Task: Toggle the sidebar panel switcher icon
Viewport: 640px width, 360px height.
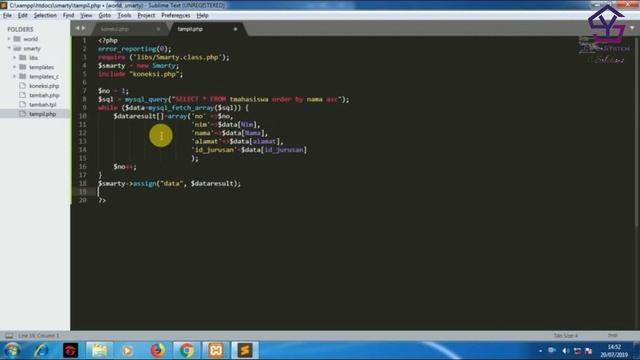Action: 9,336
